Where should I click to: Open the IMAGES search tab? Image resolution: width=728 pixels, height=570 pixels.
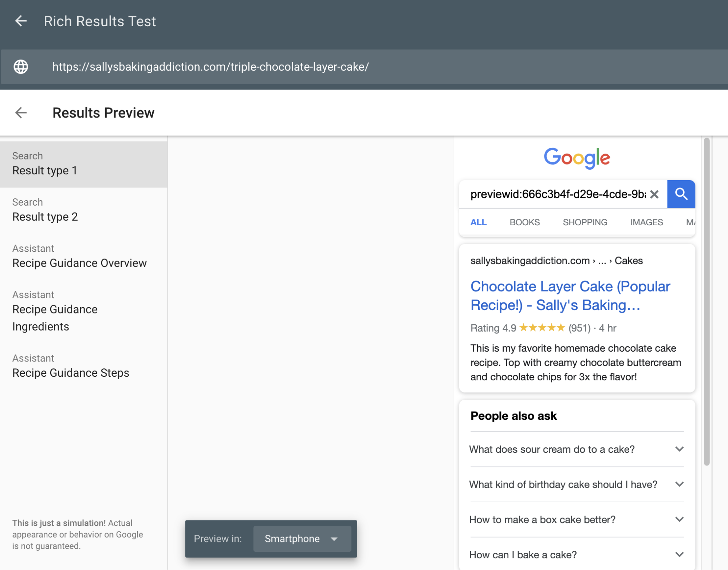tap(646, 222)
